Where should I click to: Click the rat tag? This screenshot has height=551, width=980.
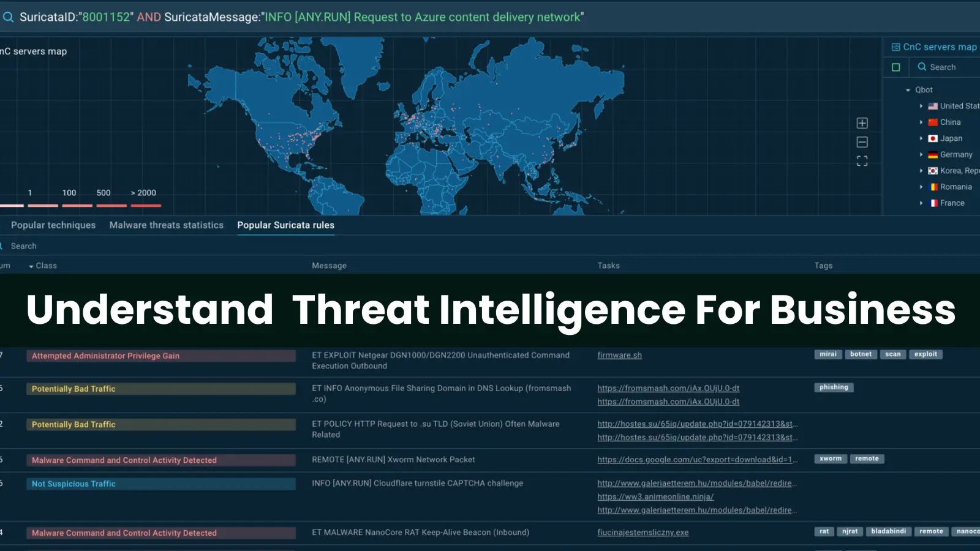tap(824, 531)
